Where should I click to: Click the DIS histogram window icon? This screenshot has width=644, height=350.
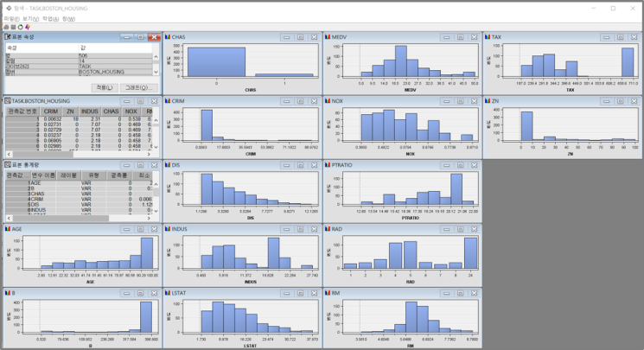coord(168,165)
